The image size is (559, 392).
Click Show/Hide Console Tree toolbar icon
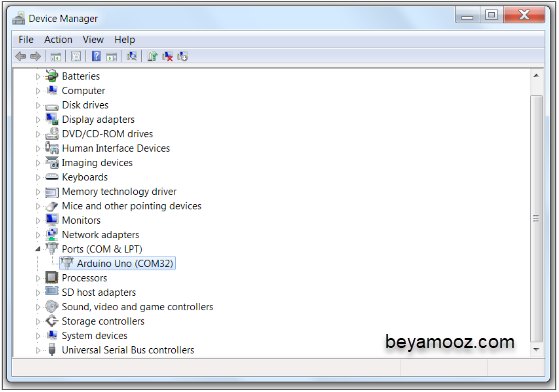click(56, 56)
